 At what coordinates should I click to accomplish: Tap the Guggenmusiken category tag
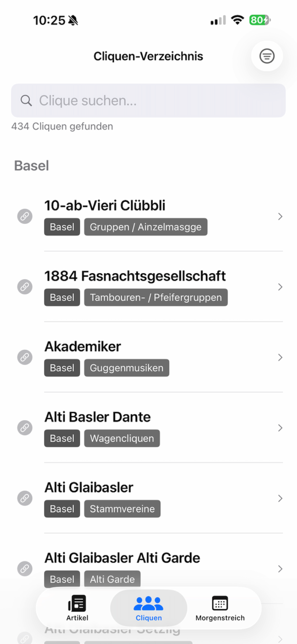tap(126, 368)
